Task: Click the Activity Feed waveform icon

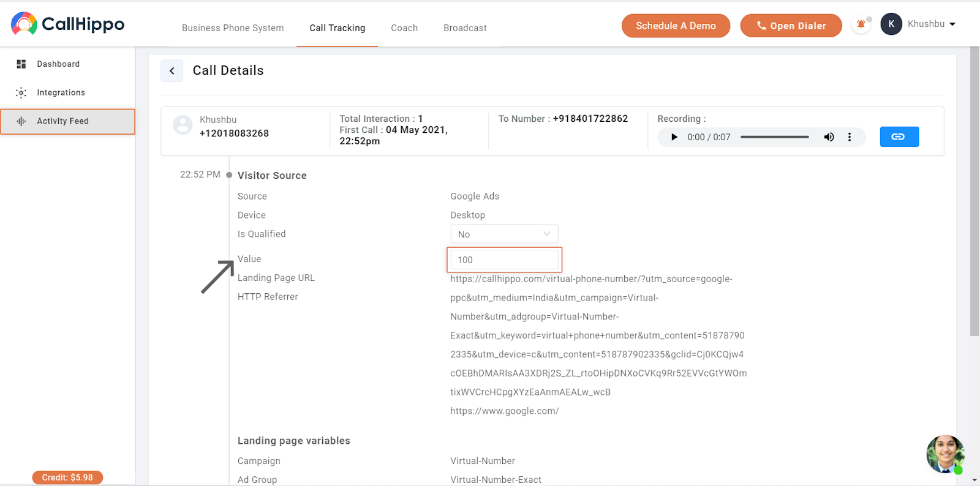Action: pos(21,121)
